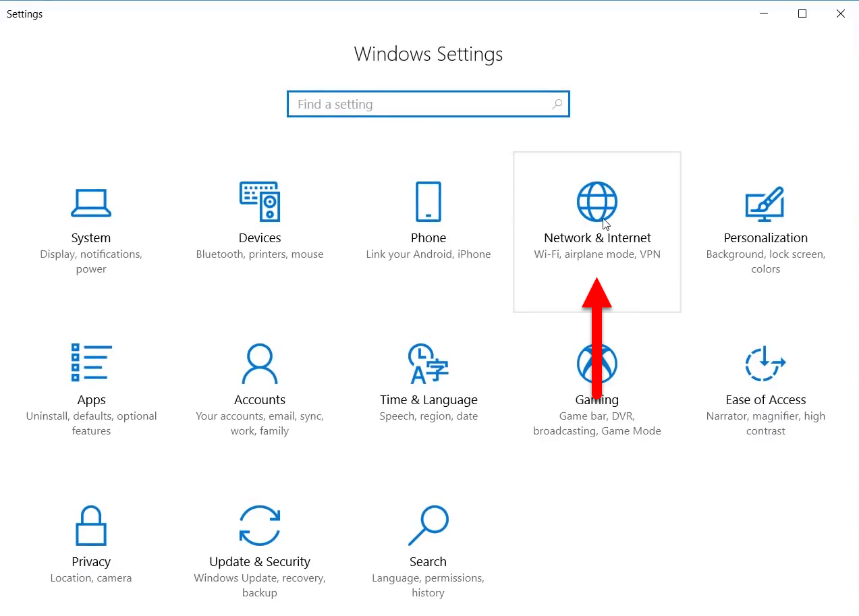The height and width of the screenshot is (616, 859).
Task: Click "Windows Update, recovery, backup" description
Action: pos(260,586)
